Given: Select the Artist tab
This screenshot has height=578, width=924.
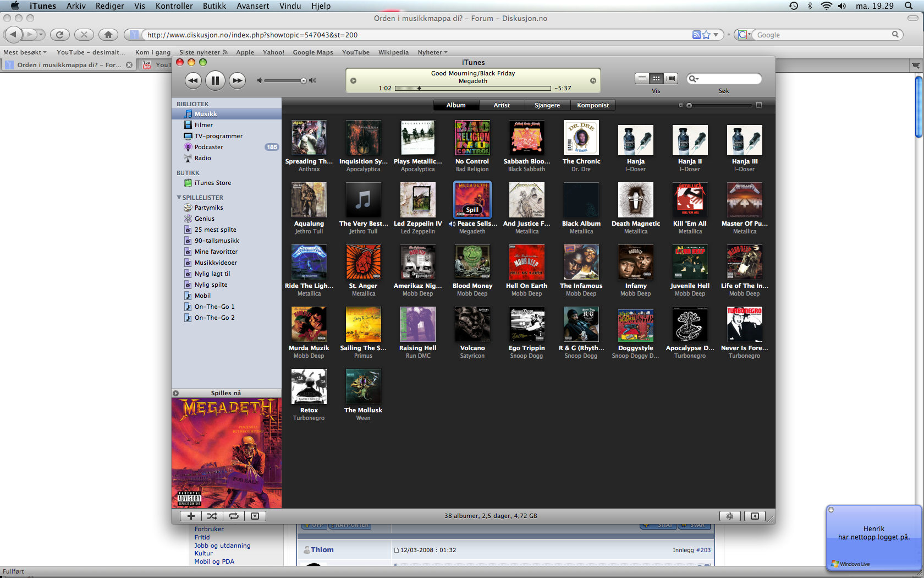Looking at the screenshot, I should [x=502, y=105].
